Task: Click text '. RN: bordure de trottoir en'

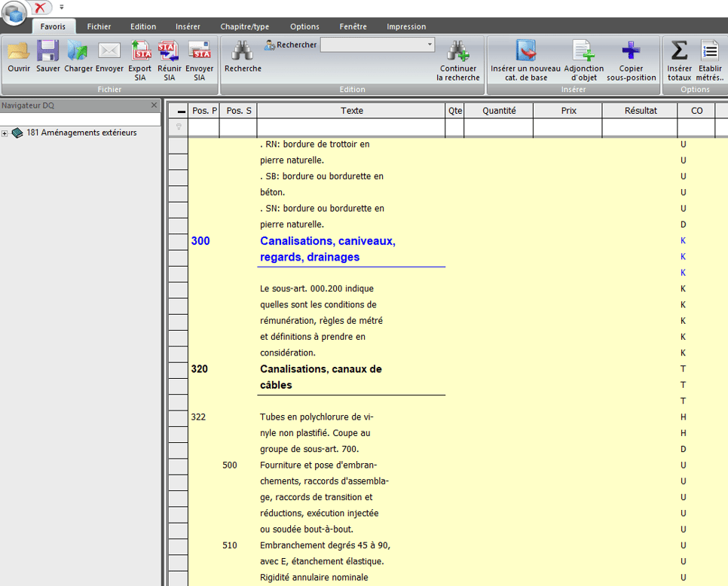Action: (x=315, y=145)
